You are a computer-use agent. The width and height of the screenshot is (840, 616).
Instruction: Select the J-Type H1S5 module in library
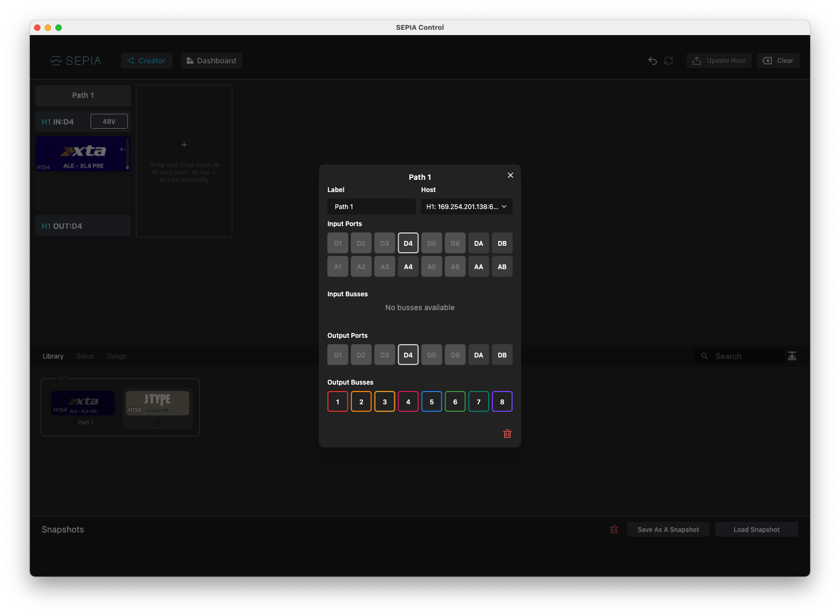[x=158, y=403]
